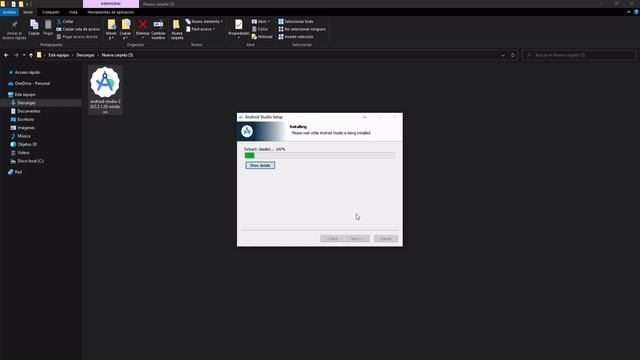The image size is (640, 360).
Task: Click Este equipo in the address breadcrumb
Action: (59, 55)
